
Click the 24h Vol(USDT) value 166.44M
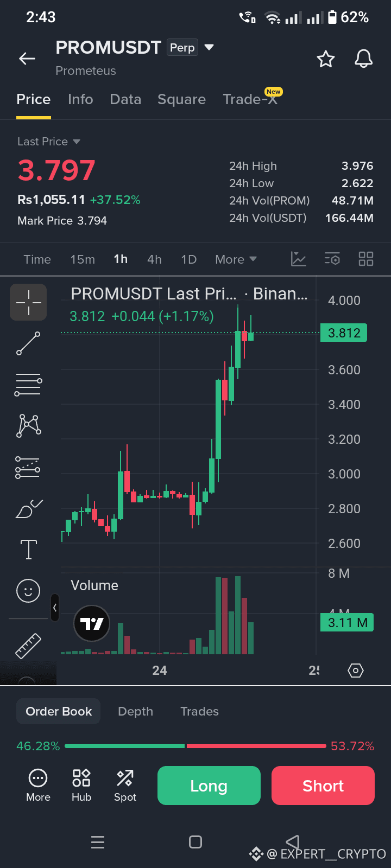click(349, 218)
